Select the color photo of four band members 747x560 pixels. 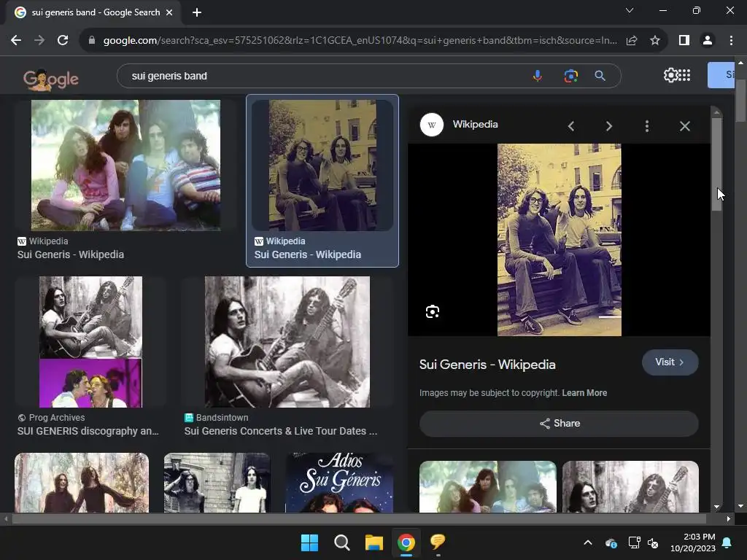pos(125,166)
